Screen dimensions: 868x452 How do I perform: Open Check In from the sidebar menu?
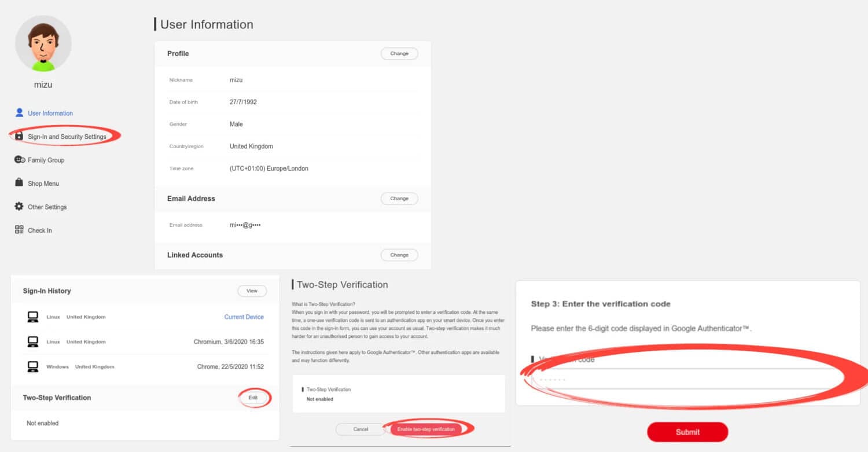(39, 230)
